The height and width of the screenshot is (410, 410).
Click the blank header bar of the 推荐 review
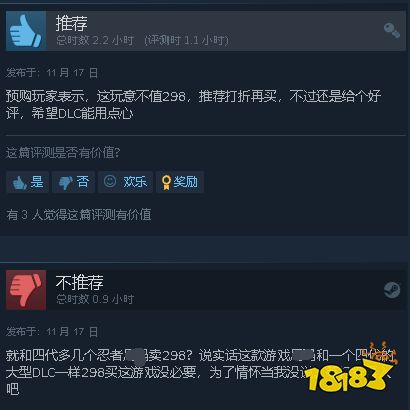pos(300,30)
